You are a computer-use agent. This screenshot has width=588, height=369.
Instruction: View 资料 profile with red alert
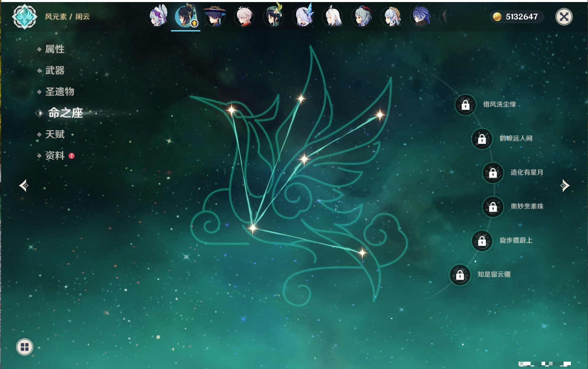click(55, 155)
